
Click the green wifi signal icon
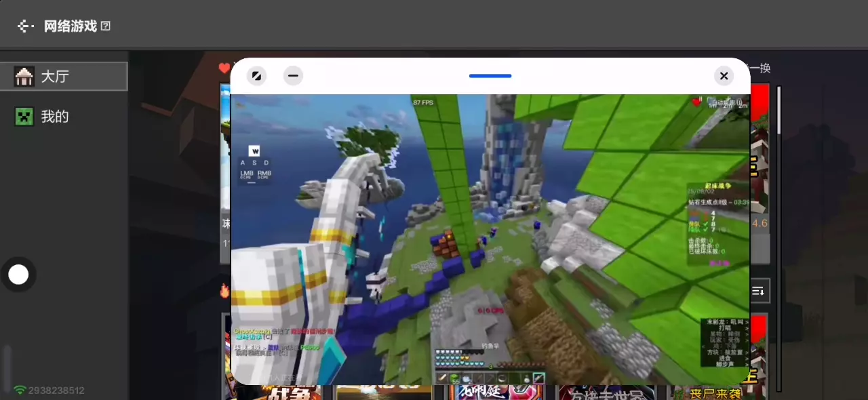pos(20,391)
